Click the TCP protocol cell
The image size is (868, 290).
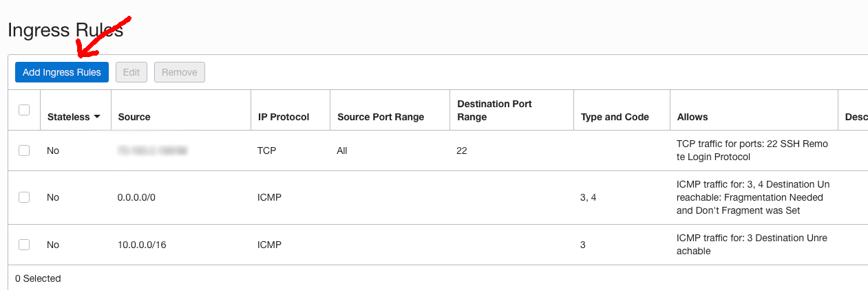point(266,150)
